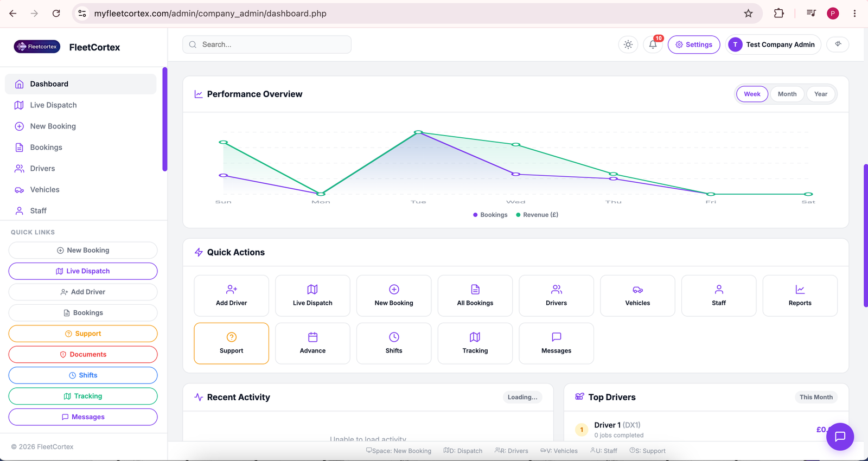
Task: Click the Messages quick link button
Action: pos(83,417)
